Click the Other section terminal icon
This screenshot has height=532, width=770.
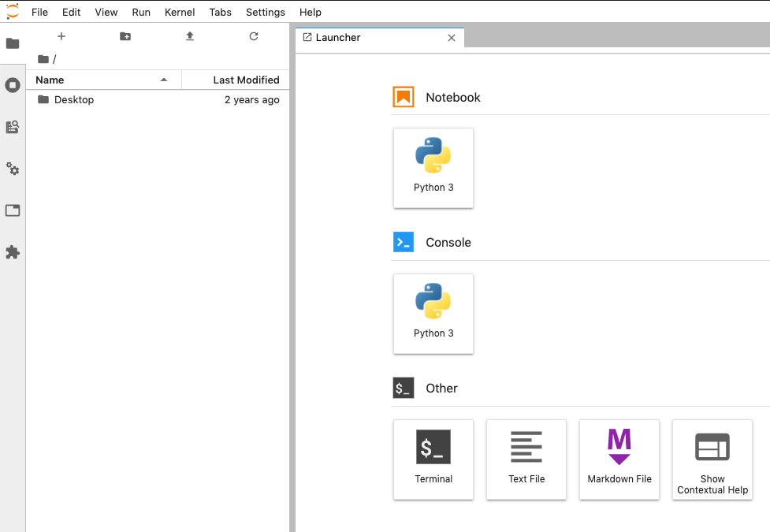[404, 388]
